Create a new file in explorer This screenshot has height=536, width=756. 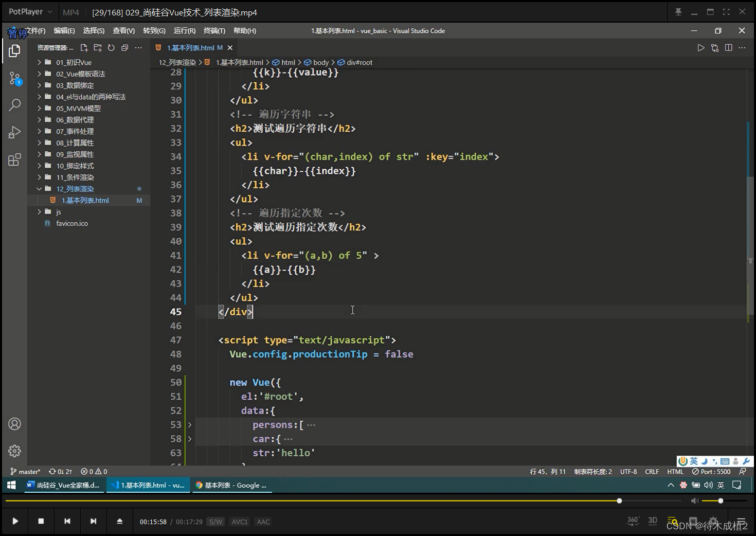[x=84, y=48]
